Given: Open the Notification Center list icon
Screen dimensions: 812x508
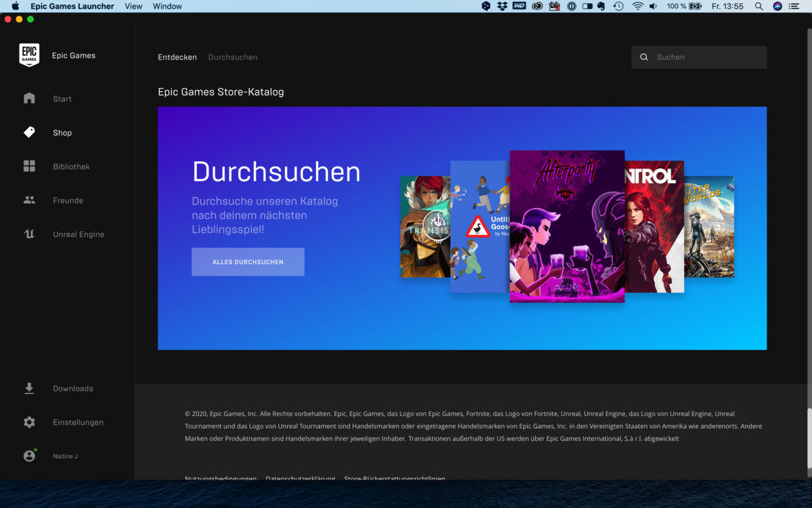Looking at the screenshot, I should pos(794,6).
